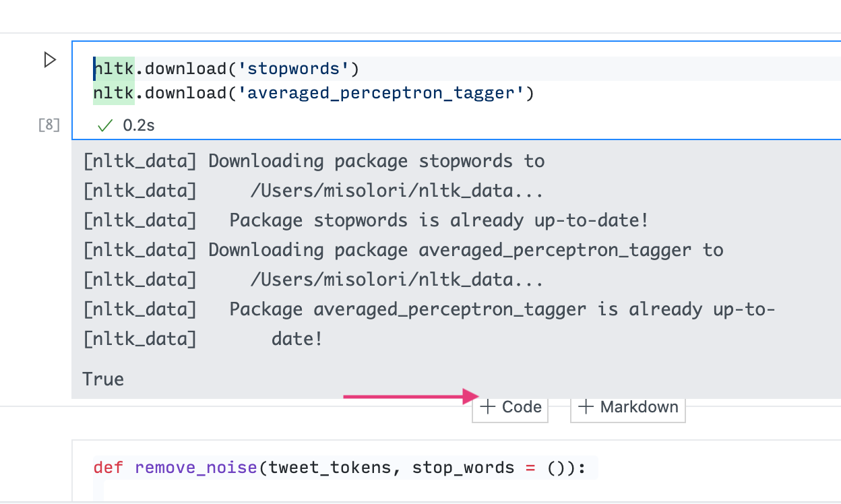Click the remove_noise function name

point(195,467)
